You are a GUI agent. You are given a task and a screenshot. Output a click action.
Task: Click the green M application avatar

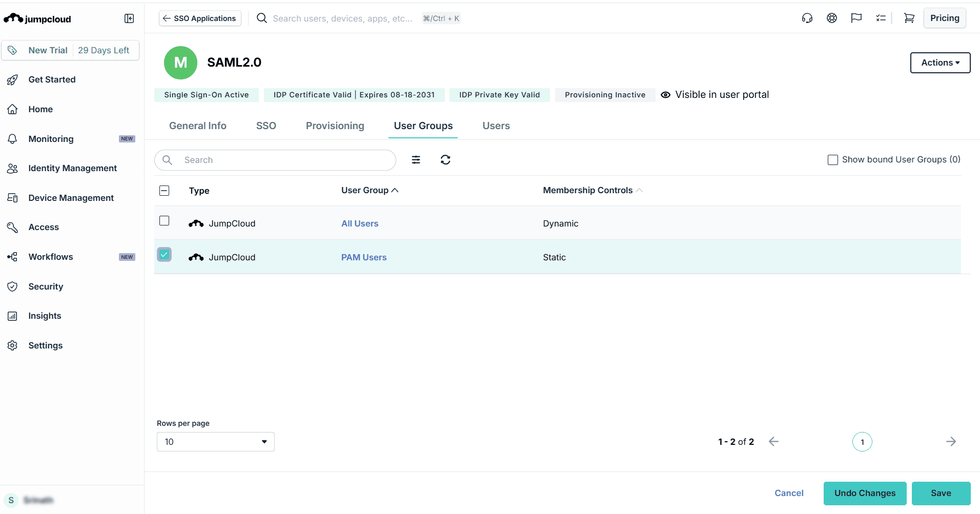point(180,63)
